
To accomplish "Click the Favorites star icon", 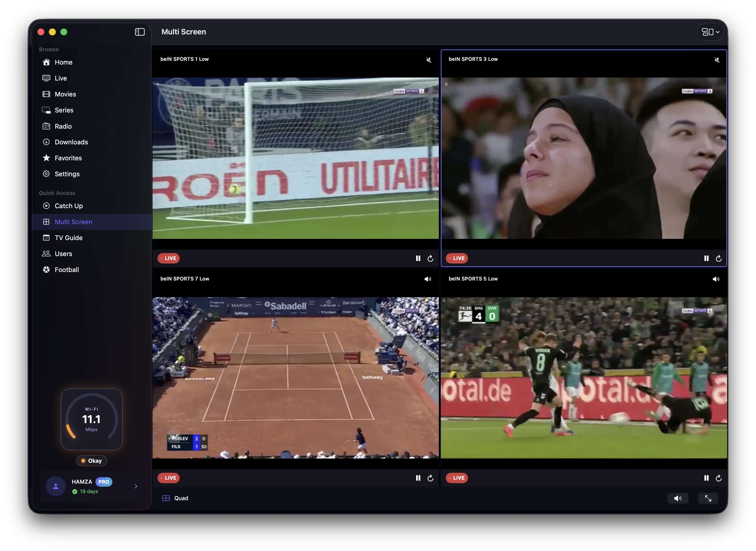I will pos(46,158).
